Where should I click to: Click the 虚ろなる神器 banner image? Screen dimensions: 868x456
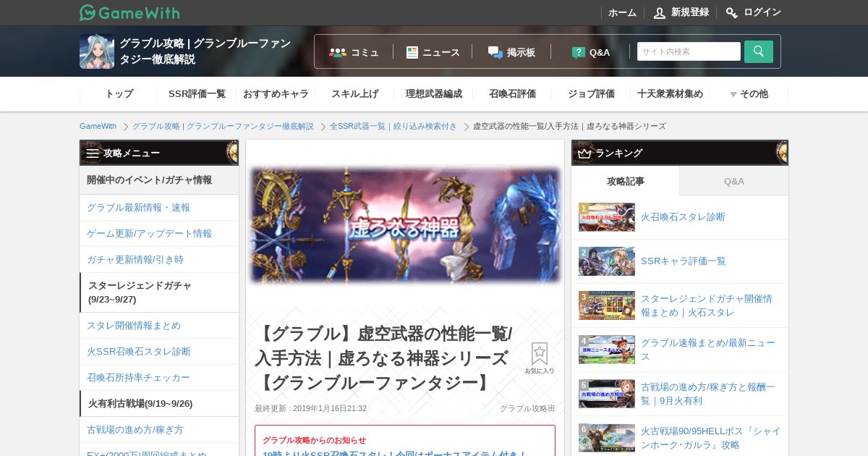[x=405, y=225]
